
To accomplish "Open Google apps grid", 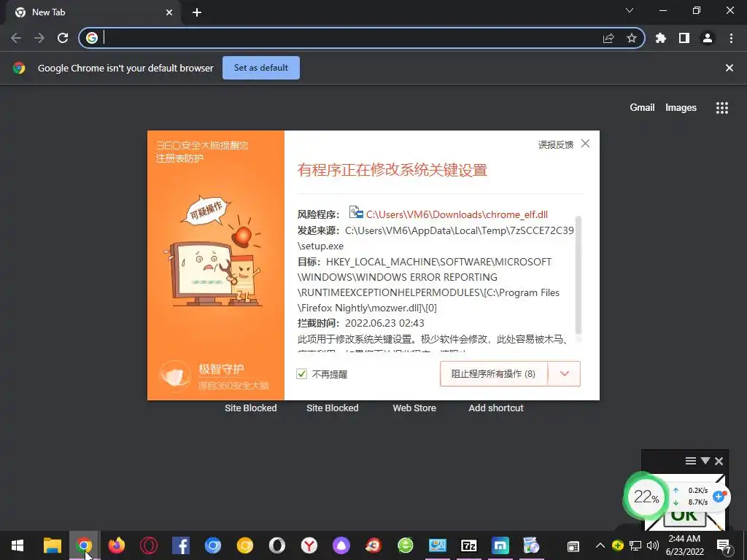I will tap(722, 108).
